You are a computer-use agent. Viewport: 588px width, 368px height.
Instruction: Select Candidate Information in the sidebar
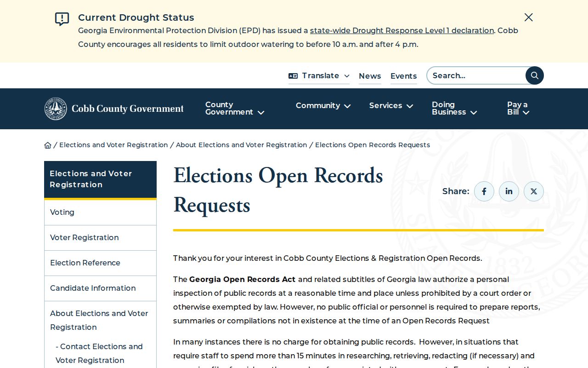click(100, 288)
